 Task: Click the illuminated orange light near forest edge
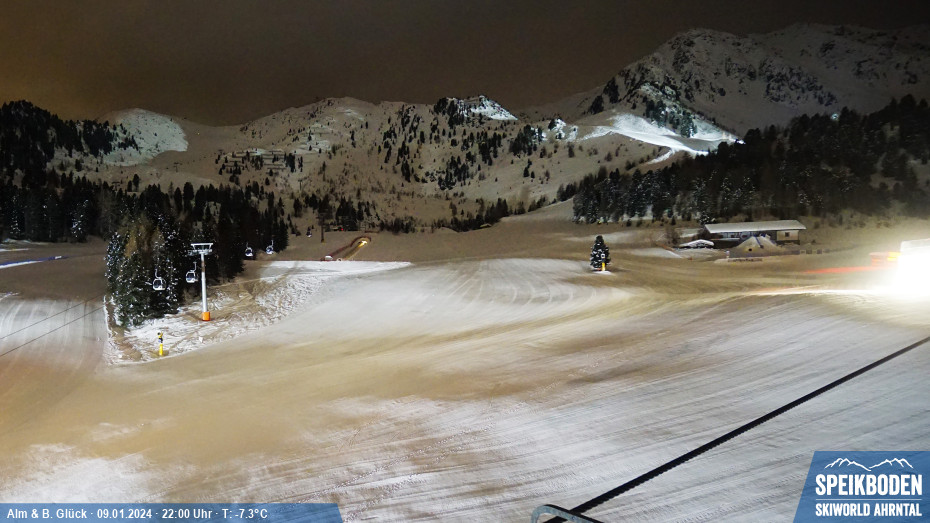[x=361, y=242]
